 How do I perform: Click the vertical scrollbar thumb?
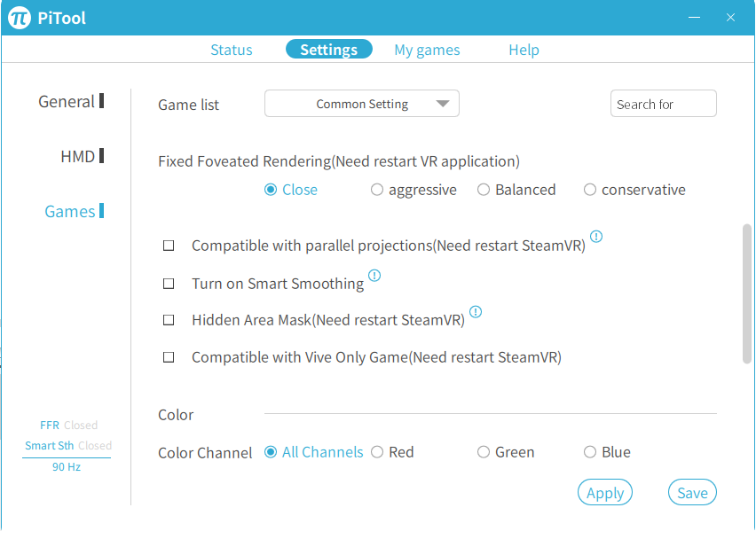746,293
